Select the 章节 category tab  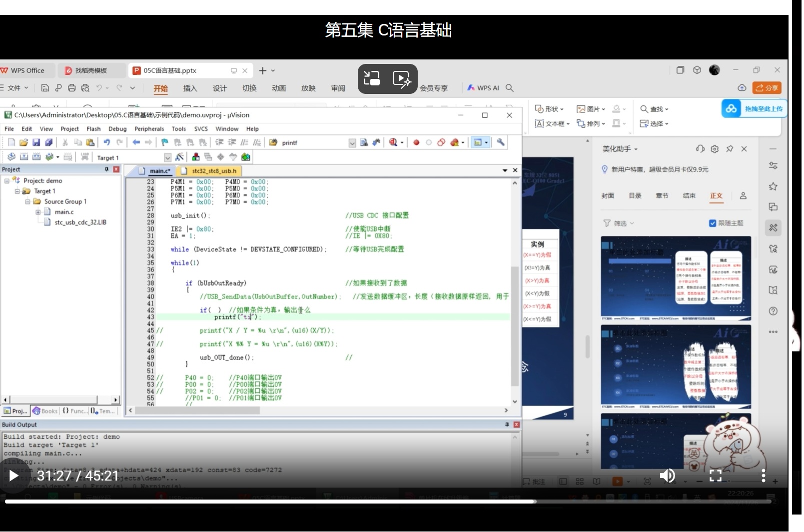(662, 196)
